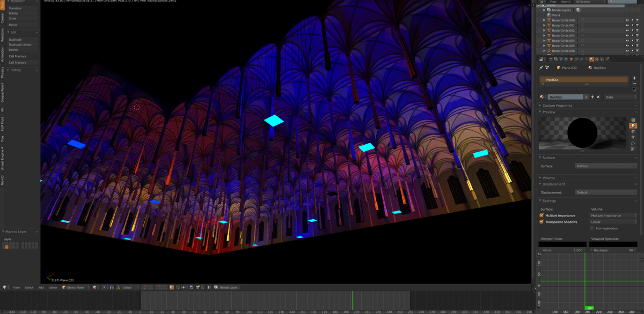The height and width of the screenshot is (314, 644).
Task: Click the new material plus next to HoldOut
Action: point(592,97)
